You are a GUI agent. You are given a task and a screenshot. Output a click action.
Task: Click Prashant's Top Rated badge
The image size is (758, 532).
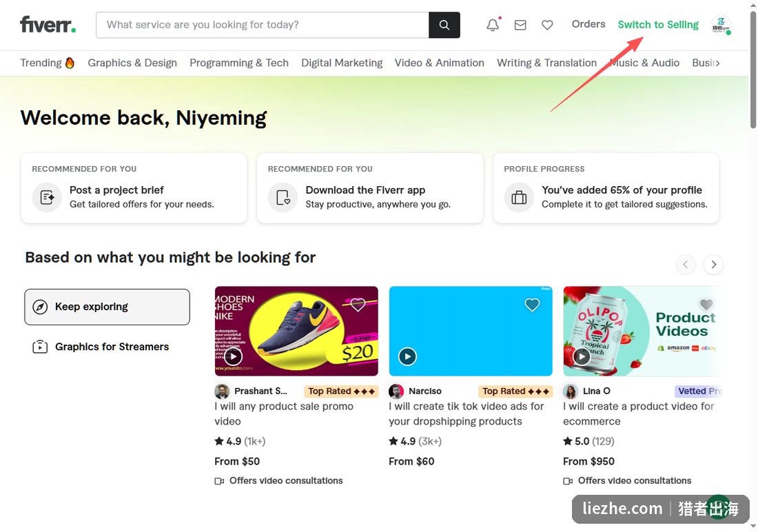(x=341, y=391)
